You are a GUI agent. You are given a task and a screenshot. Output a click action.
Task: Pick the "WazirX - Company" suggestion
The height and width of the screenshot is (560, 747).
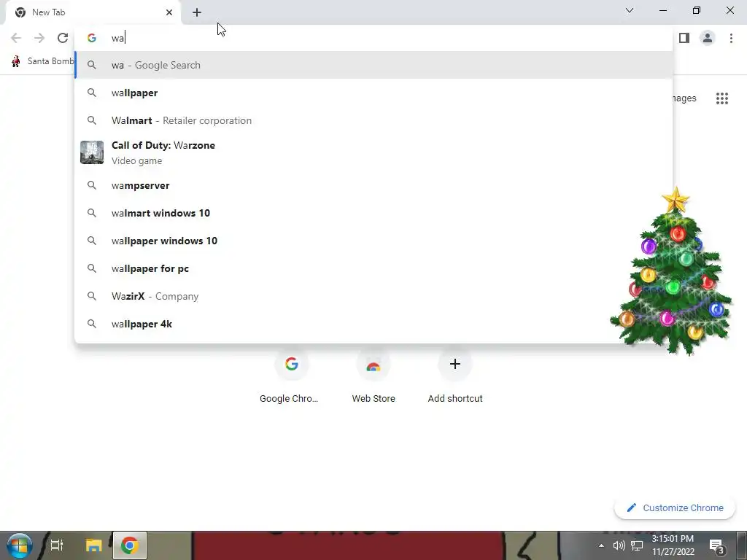coord(373,296)
